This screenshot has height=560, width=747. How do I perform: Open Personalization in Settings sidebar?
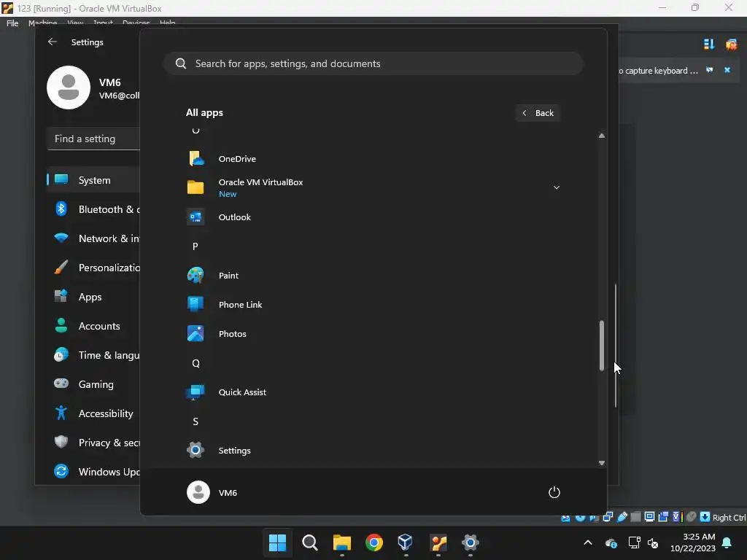pos(93,268)
